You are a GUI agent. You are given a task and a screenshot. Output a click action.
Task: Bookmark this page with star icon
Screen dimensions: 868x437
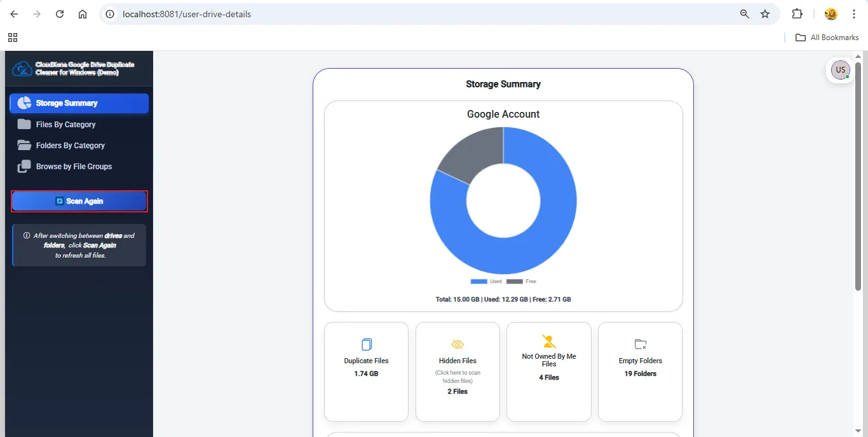point(765,14)
